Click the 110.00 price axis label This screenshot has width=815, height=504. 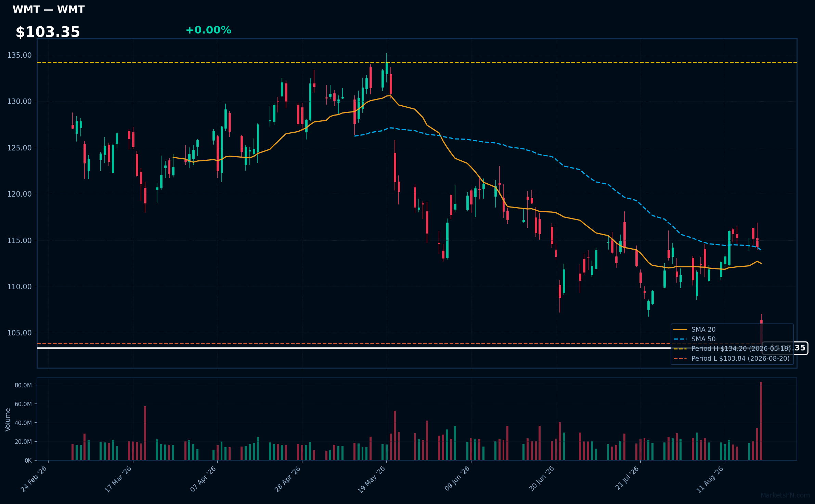coord(20,287)
